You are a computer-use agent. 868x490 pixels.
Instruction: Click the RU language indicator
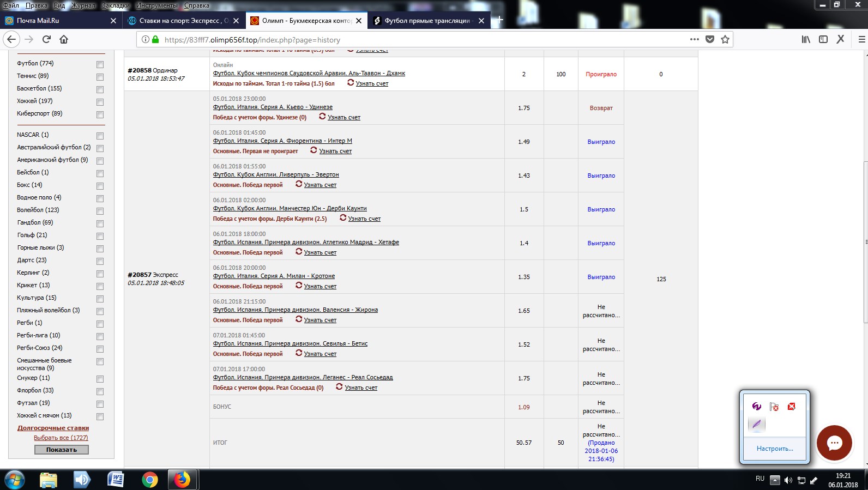[x=760, y=479]
